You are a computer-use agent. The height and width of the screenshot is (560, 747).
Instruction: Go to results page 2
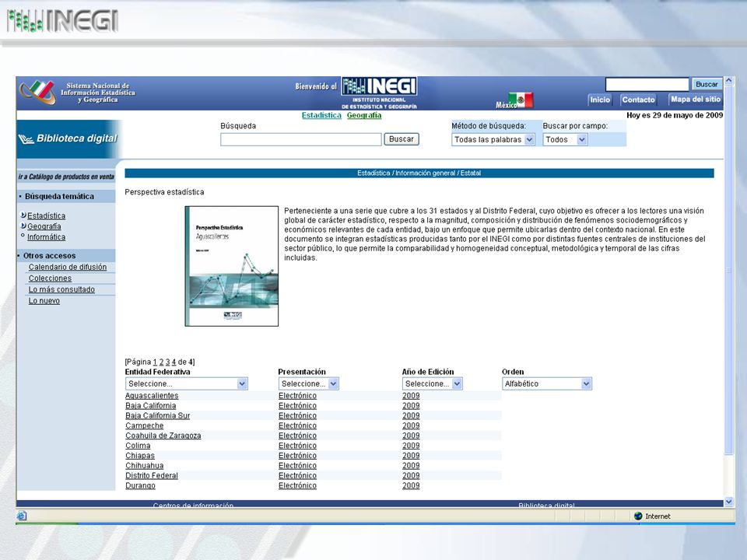161,362
